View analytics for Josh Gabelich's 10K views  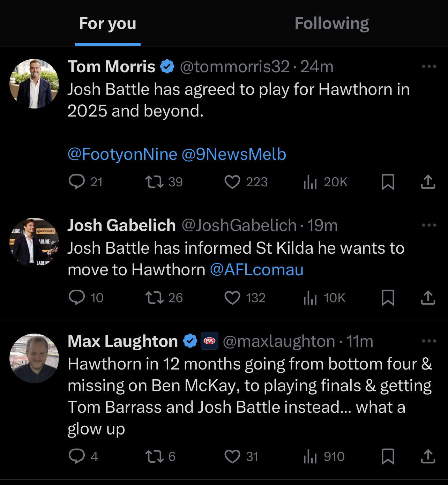click(324, 298)
